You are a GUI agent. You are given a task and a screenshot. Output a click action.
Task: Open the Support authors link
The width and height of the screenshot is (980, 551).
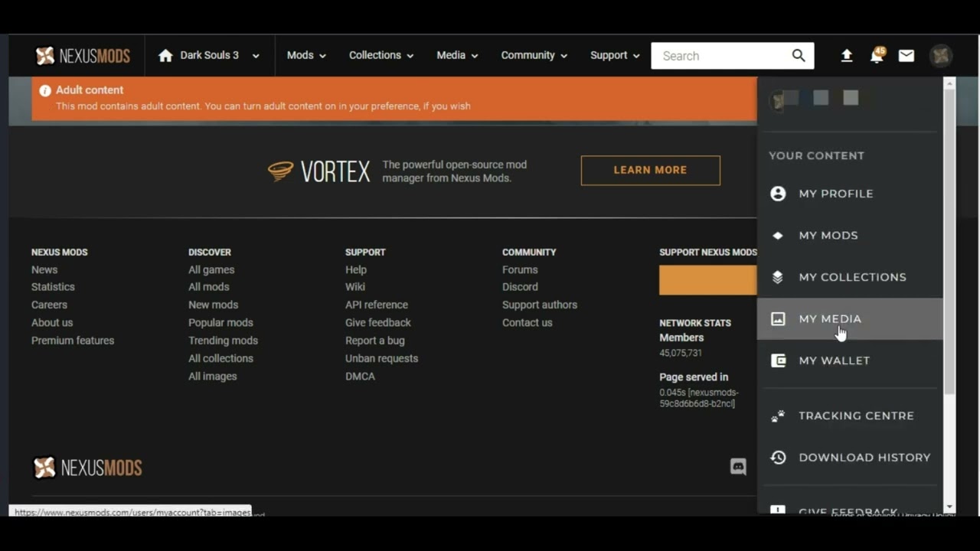click(540, 305)
